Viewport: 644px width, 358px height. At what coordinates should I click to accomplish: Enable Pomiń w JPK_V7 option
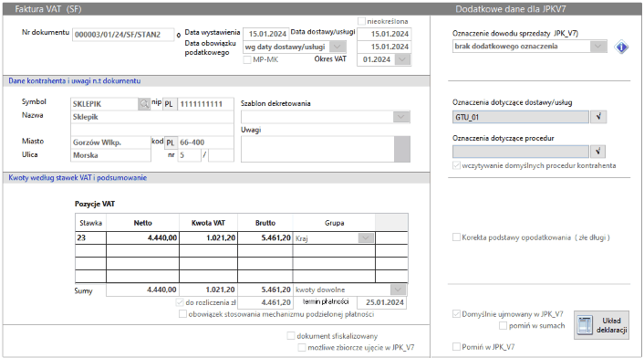[456, 347]
